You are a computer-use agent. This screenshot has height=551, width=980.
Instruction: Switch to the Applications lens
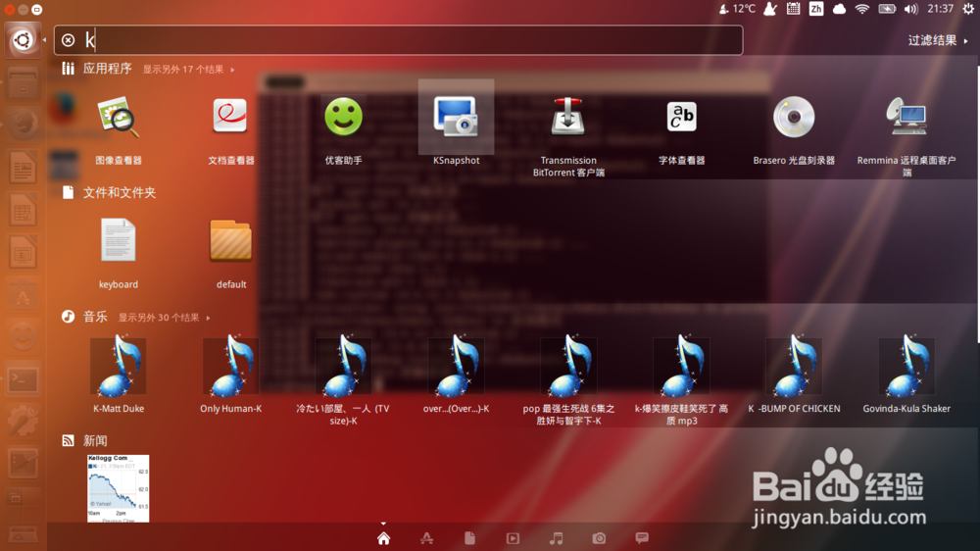click(x=427, y=538)
